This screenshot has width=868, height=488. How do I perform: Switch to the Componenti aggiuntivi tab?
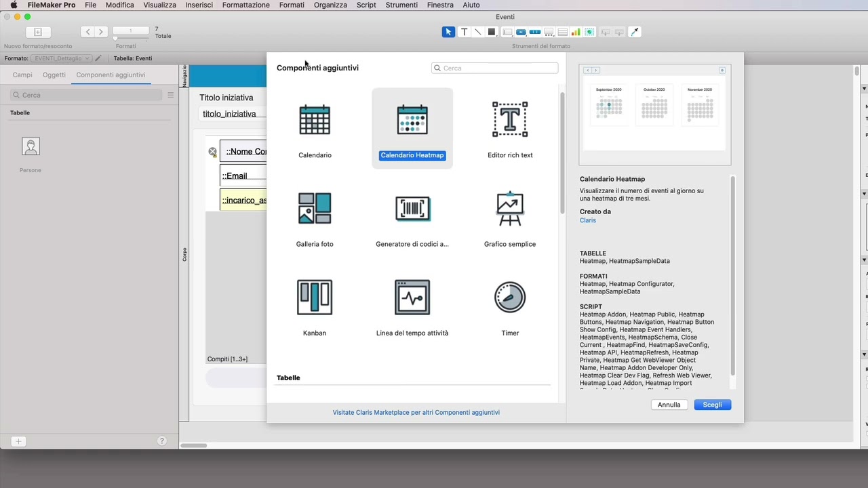click(x=111, y=75)
